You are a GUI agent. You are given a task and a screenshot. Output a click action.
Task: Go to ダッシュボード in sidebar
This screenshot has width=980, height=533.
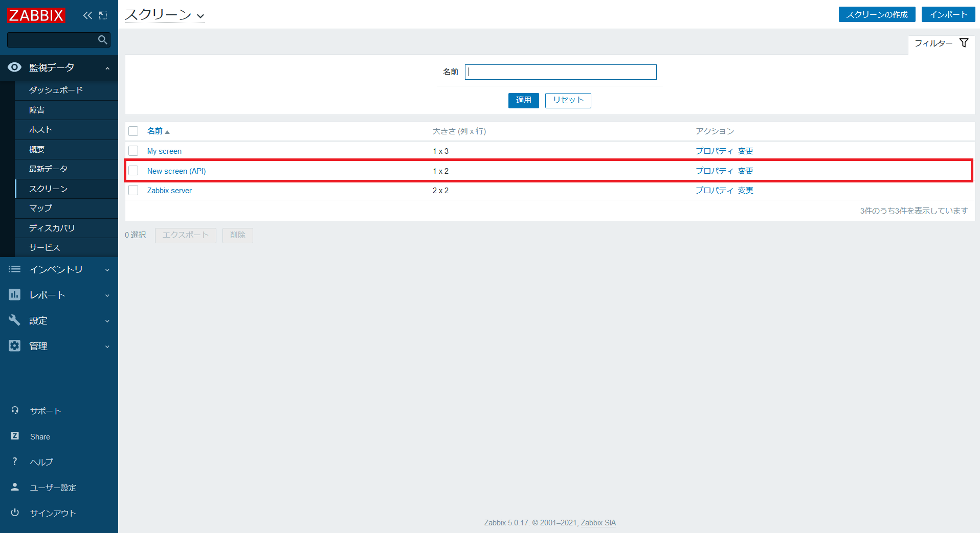coord(56,90)
